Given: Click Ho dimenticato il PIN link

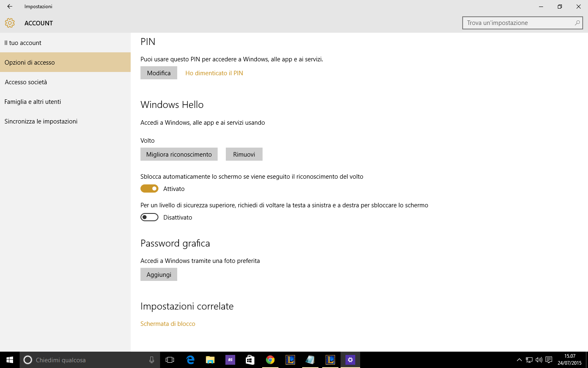Looking at the screenshot, I should tap(214, 73).
